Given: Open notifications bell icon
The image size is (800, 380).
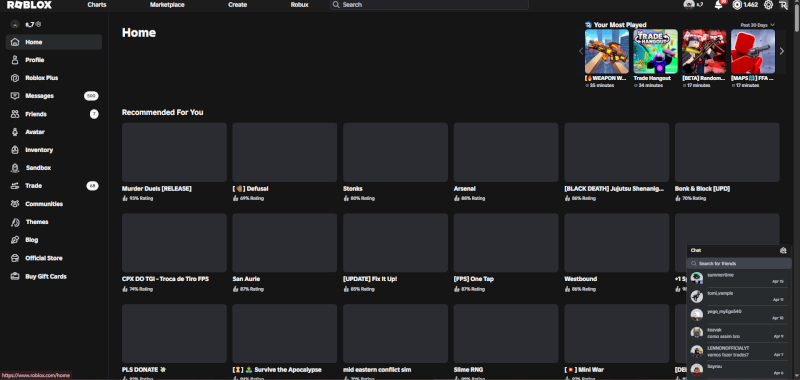Looking at the screenshot, I should 719,5.
